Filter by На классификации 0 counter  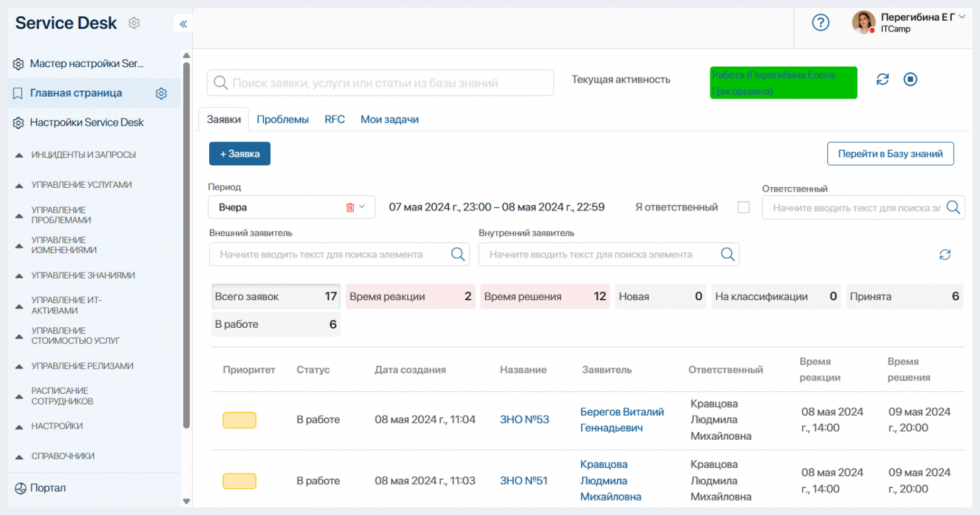pos(776,296)
